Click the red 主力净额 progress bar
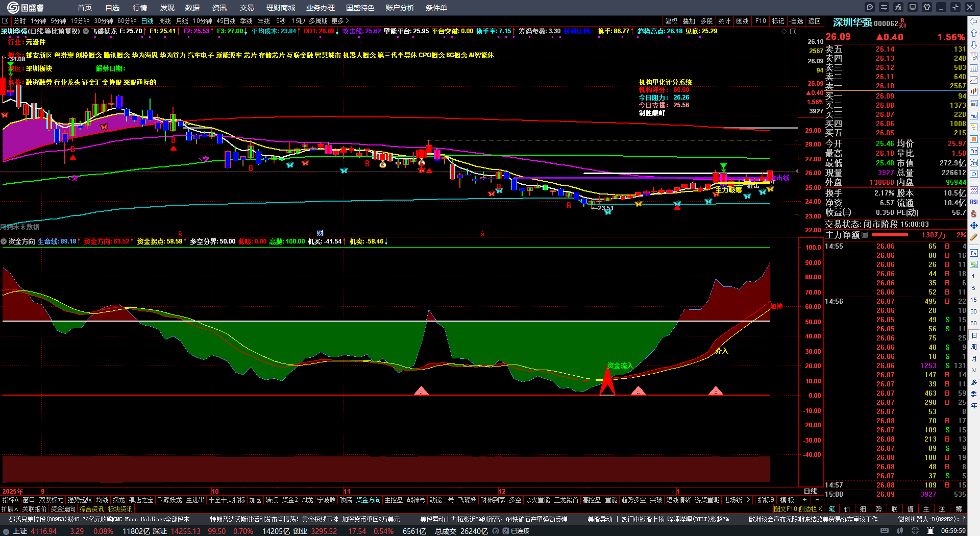 coord(890,235)
